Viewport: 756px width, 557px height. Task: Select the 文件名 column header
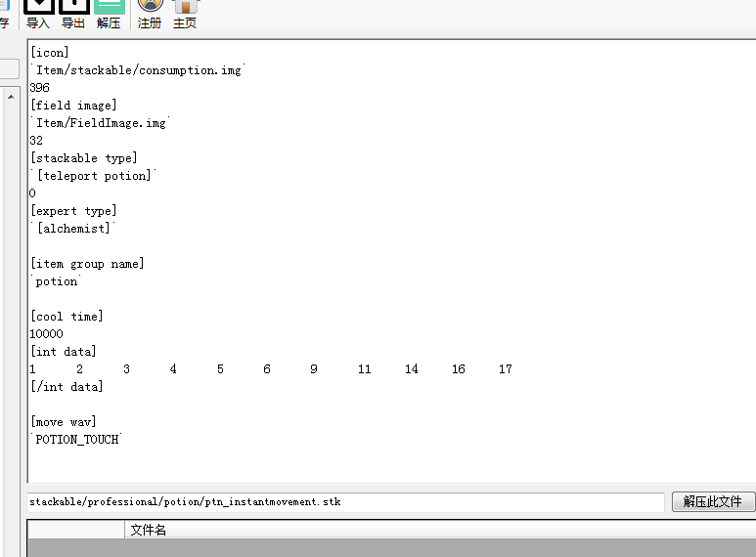[x=148, y=530]
